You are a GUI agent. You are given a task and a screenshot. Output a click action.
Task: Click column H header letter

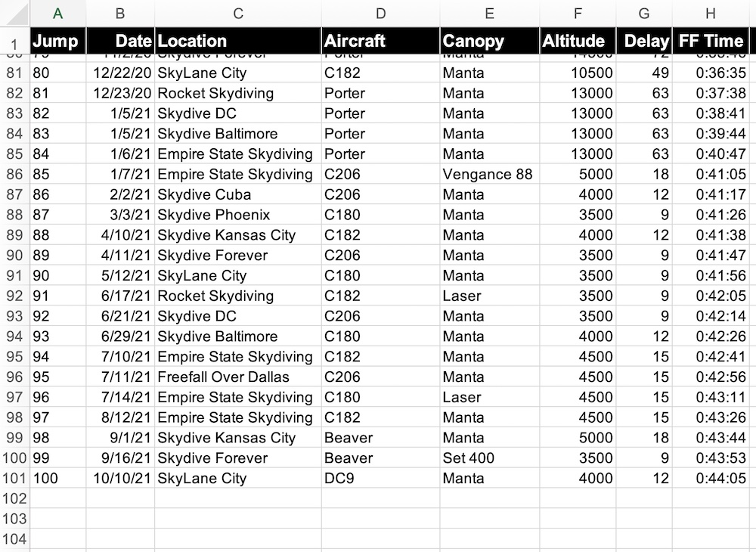tap(710, 13)
